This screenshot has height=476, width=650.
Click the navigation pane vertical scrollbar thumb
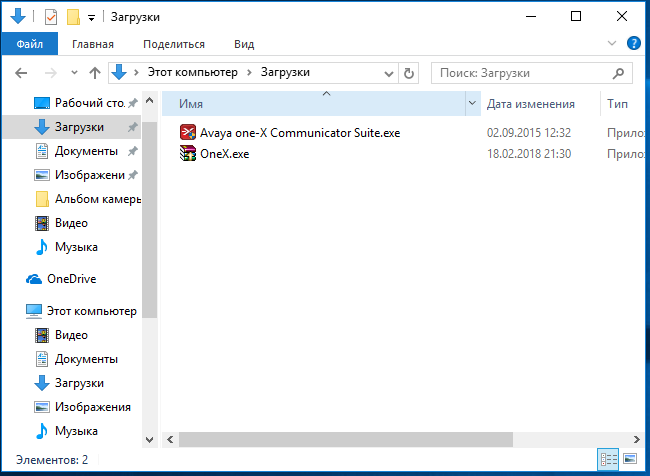click(150, 220)
